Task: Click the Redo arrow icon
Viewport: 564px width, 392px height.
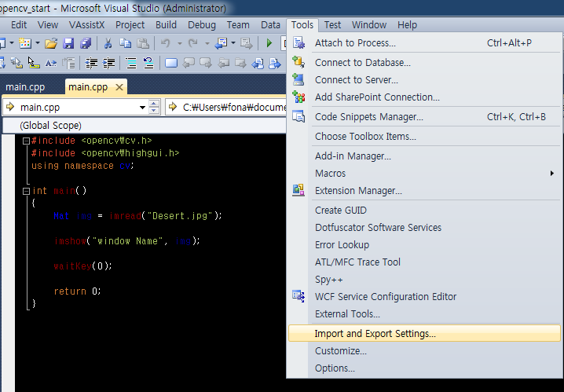Action: click(193, 43)
